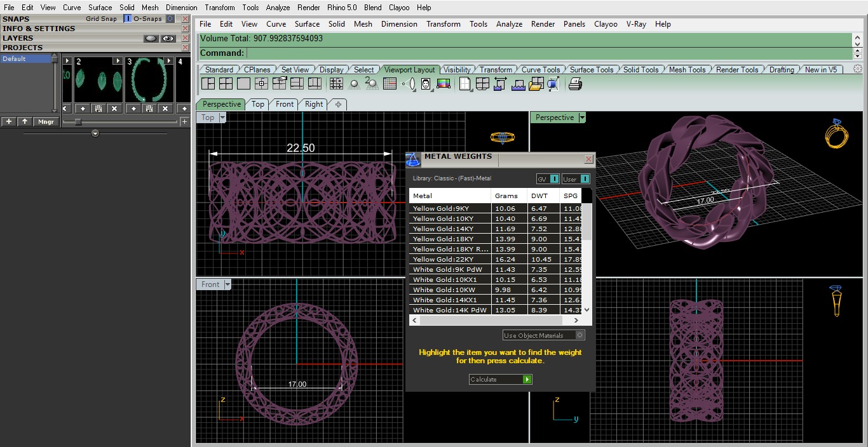Expand thumbnail 2 play arrow
The image size is (868, 447).
[117, 61]
